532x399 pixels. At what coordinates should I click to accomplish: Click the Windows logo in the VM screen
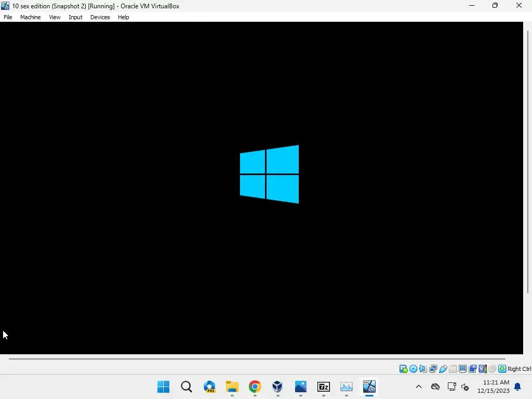[270, 174]
